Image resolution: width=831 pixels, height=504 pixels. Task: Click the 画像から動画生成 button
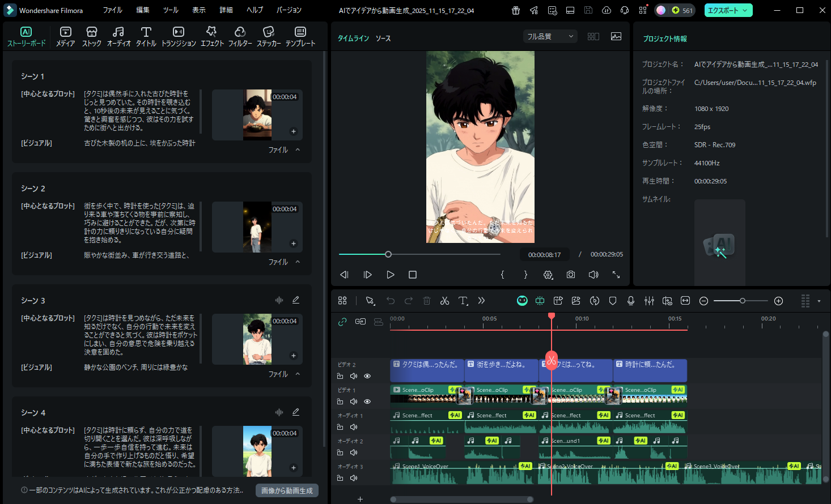[x=287, y=490]
